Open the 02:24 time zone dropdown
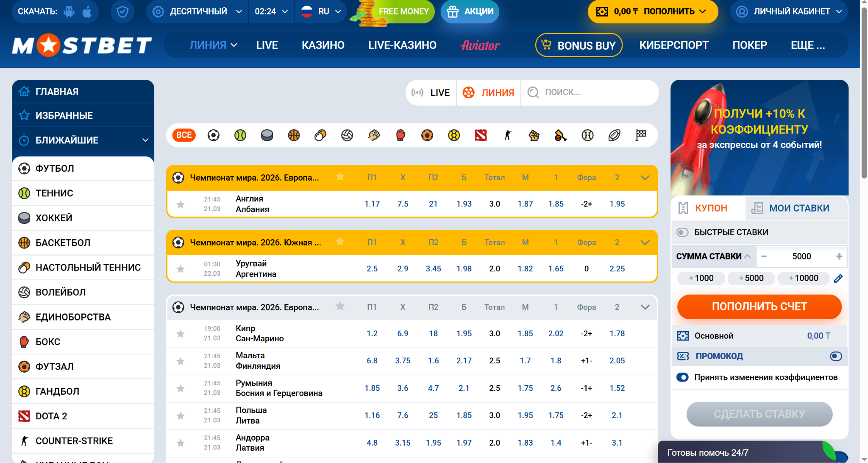The image size is (868, 463). [271, 11]
